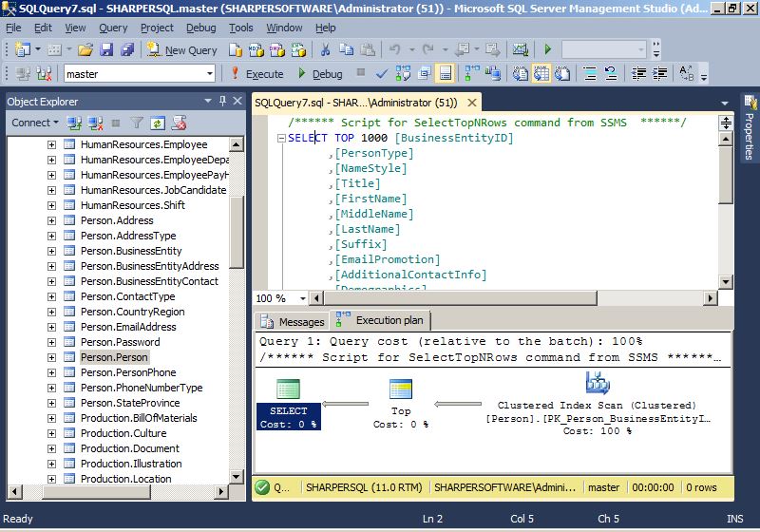760x532 pixels.
Task: Open a file with the folder icon
Action: [85, 49]
